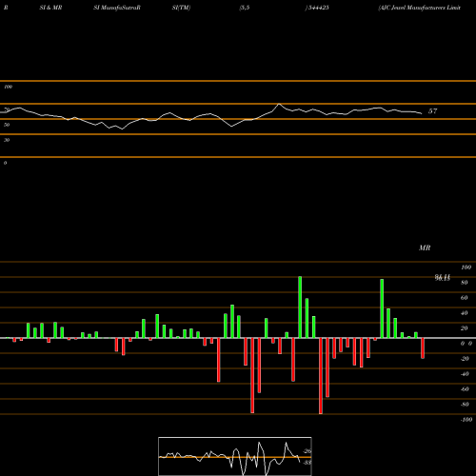The width and height of the screenshot is (476, 476).
Task: Click the '100' label on the MR scale
Action: pos(466,268)
